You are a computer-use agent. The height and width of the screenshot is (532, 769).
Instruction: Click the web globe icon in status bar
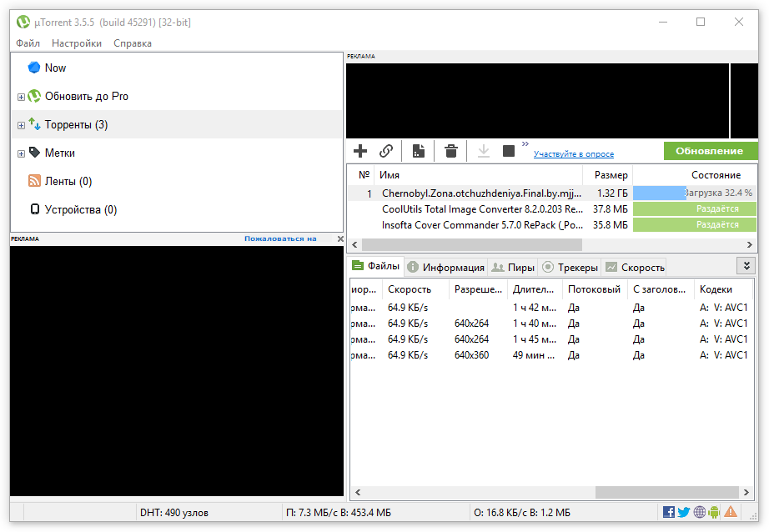coord(700,512)
